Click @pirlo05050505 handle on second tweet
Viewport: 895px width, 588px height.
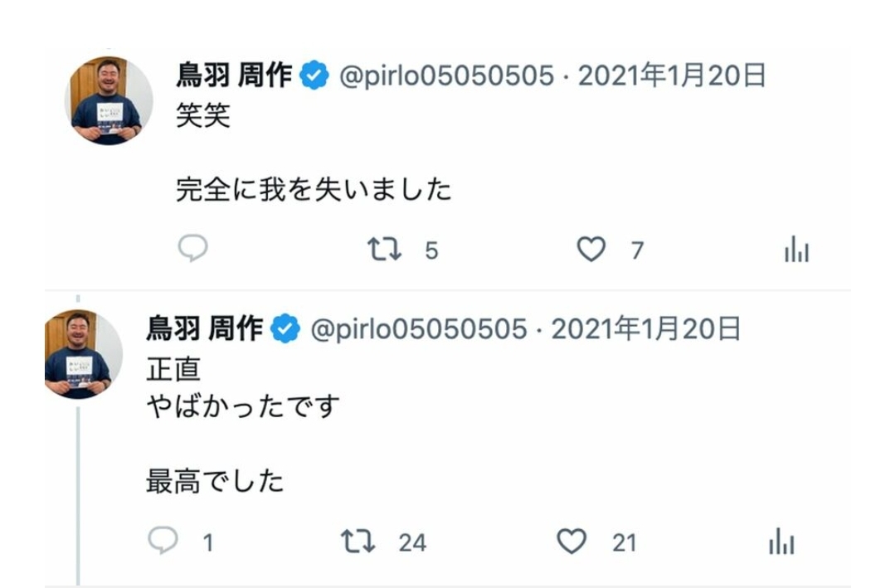(419, 329)
